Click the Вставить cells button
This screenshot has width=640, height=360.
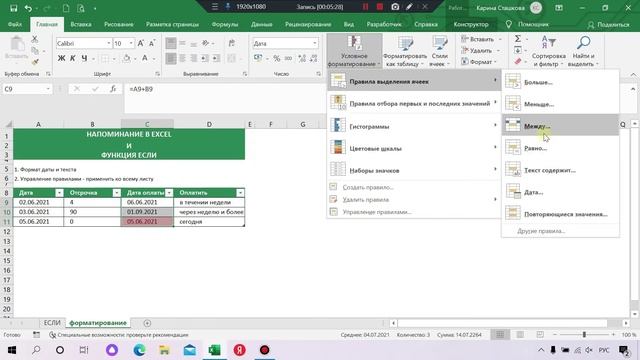[478, 39]
